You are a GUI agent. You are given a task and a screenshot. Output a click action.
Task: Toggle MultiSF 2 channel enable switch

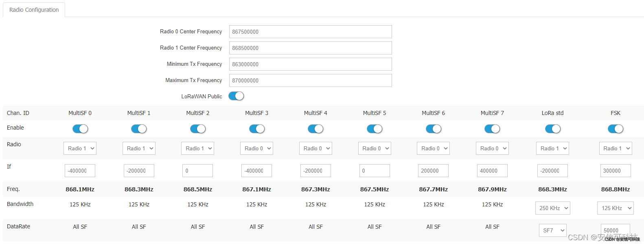coord(198,129)
